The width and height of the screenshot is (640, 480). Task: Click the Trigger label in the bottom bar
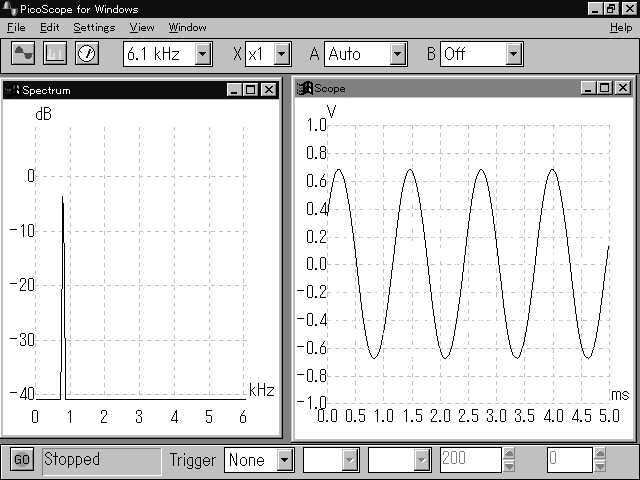tap(192, 460)
